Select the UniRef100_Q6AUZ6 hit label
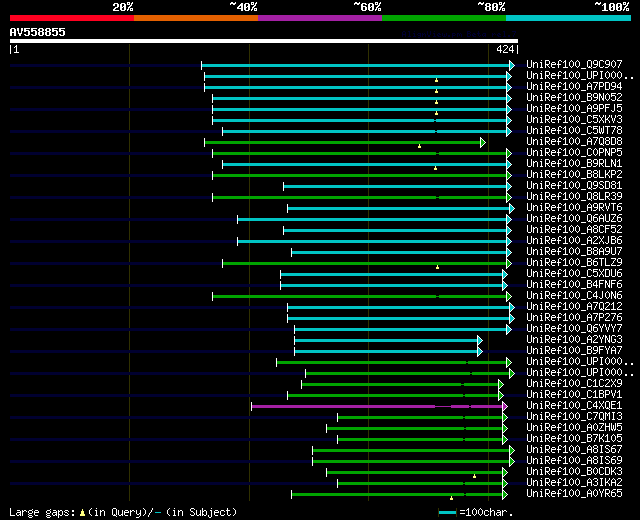The height and width of the screenshot is (520, 640). point(574,218)
